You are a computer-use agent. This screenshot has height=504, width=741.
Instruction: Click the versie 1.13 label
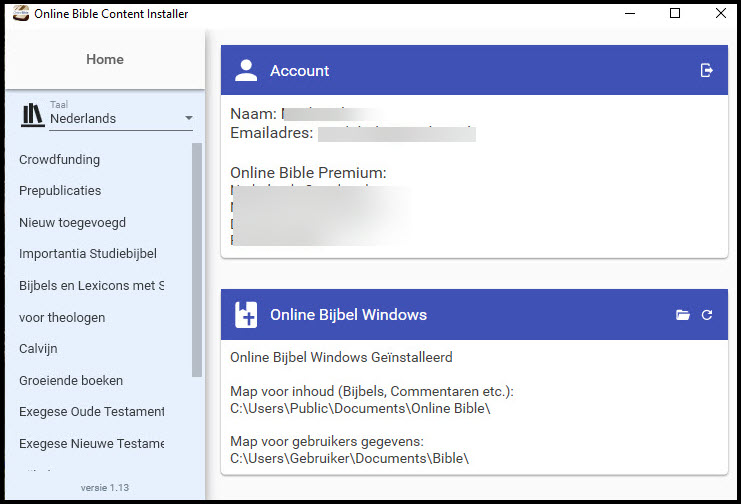[x=104, y=487]
